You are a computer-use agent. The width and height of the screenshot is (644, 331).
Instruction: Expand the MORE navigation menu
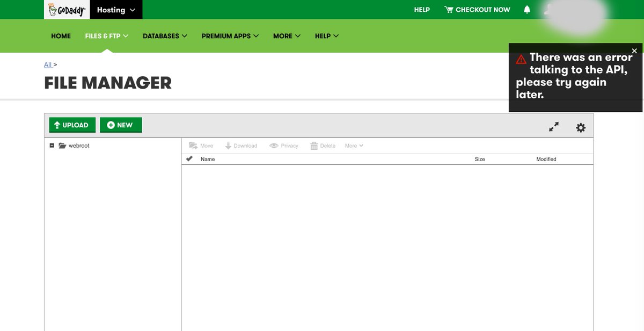coord(287,36)
